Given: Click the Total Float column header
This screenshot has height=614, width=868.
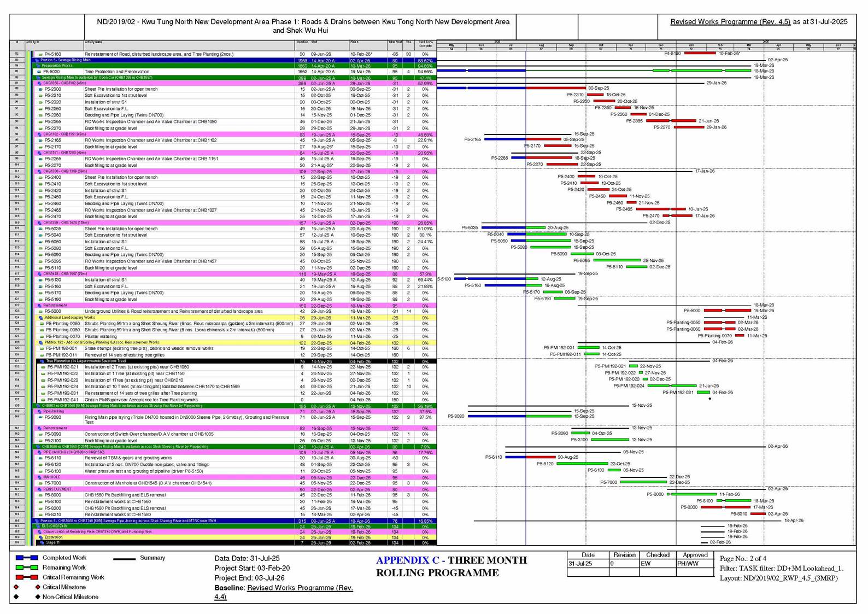Looking at the screenshot, I should click(395, 42).
